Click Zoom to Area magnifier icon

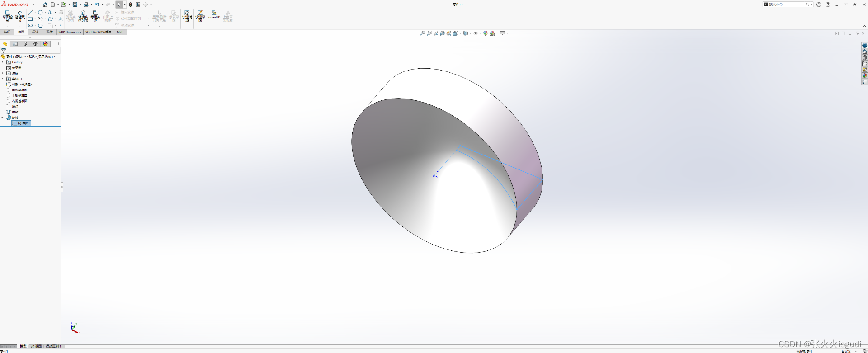pyautogui.click(x=429, y=33)
